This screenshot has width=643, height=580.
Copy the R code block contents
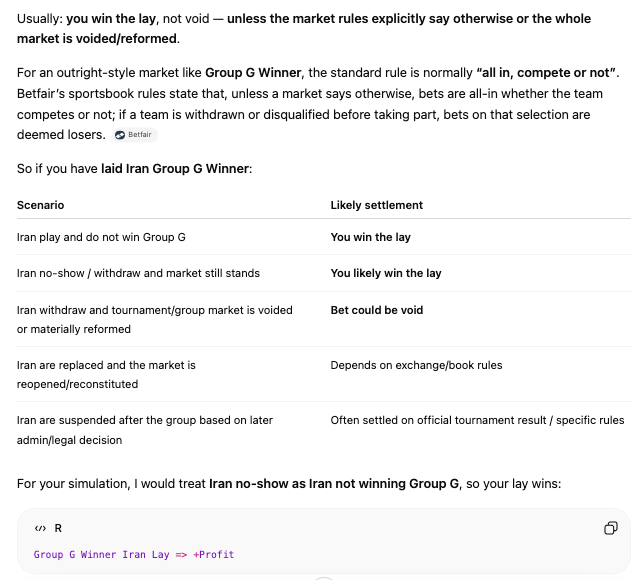click(x=611, y=528)
